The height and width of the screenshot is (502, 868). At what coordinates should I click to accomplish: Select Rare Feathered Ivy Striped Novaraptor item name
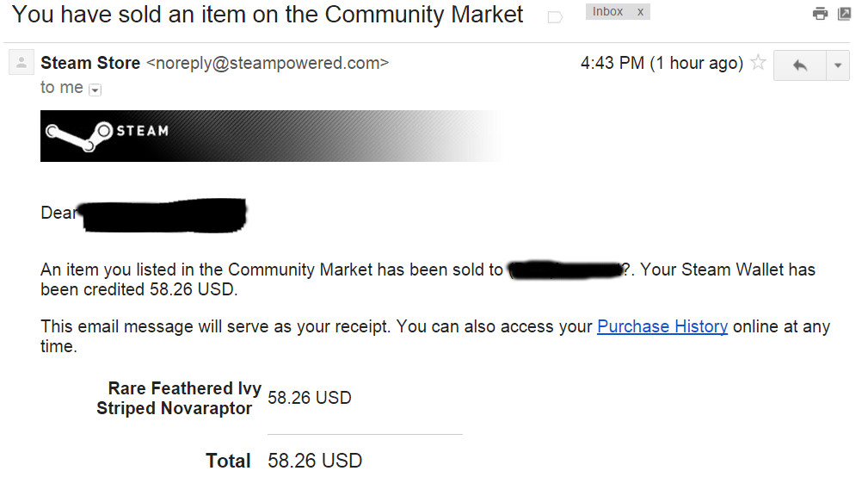[x=179, y=399]
